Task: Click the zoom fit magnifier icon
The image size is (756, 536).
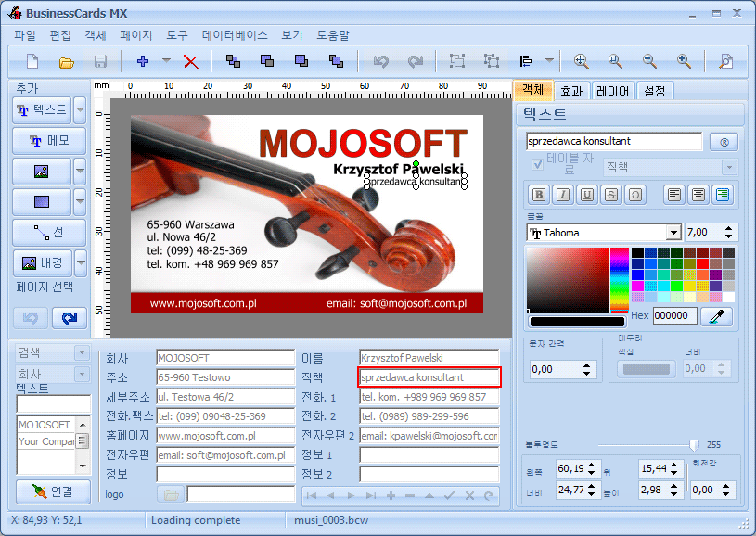Action: pos(582,61)
